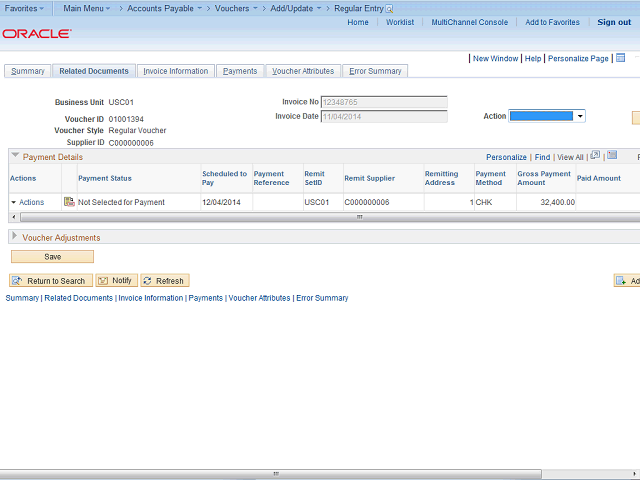
Task: Collapse the Payment Details section
Action: tap(15, 156)
